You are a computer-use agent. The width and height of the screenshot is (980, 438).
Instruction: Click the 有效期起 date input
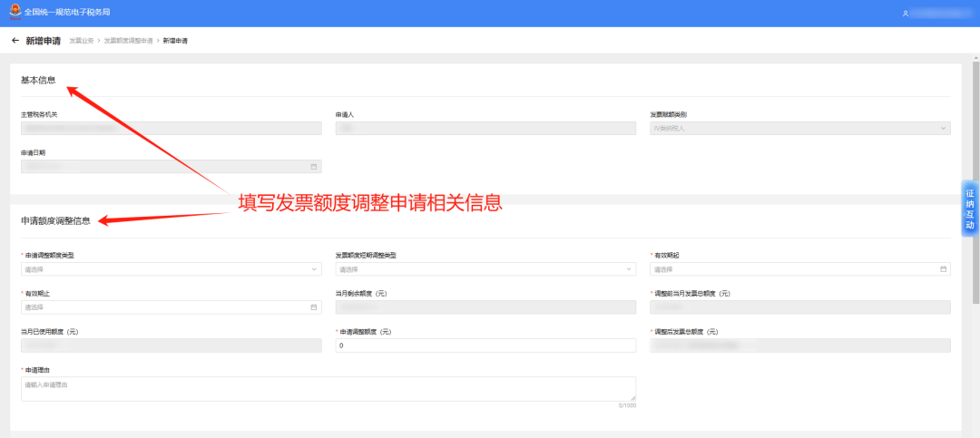click(x=794, y=269)
